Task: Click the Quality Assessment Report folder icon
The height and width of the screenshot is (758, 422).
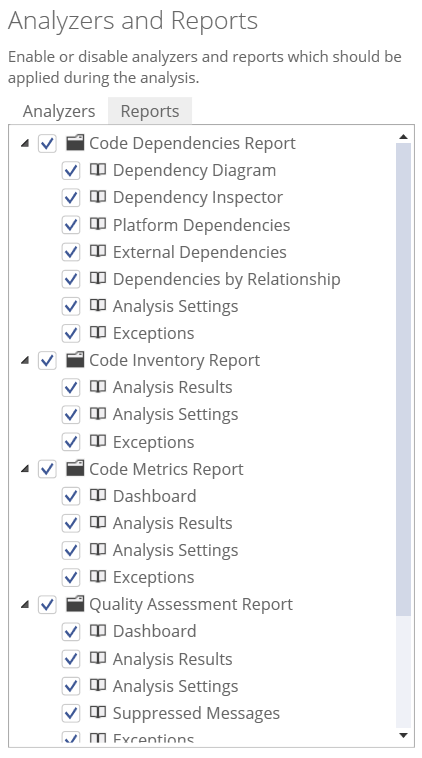Action: 75,604
